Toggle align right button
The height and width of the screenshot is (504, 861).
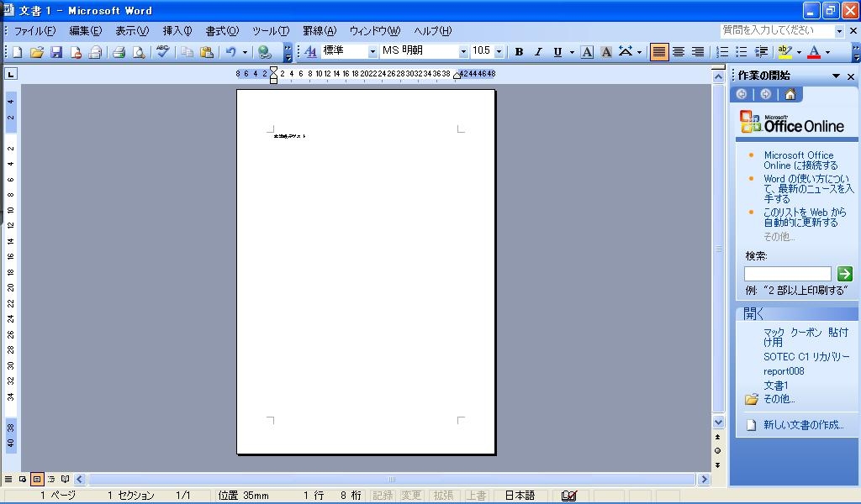click(x=698, y=52)
